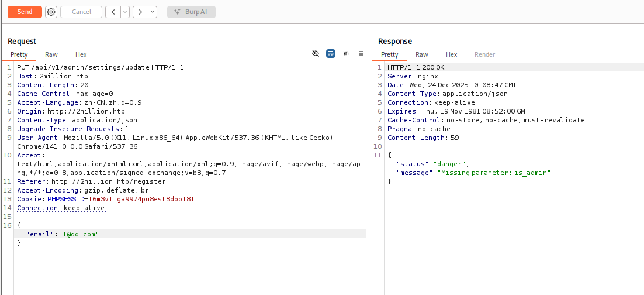Switch request view to Hex tab
The image size is (644, 295).
[x=81, y=54]
